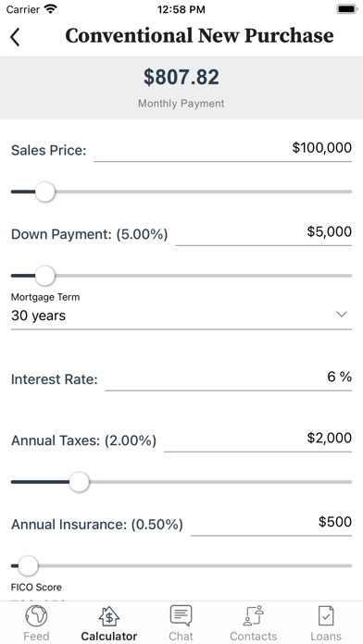
Task: Click the Down Payment slider handle
Action: point(44,276)
